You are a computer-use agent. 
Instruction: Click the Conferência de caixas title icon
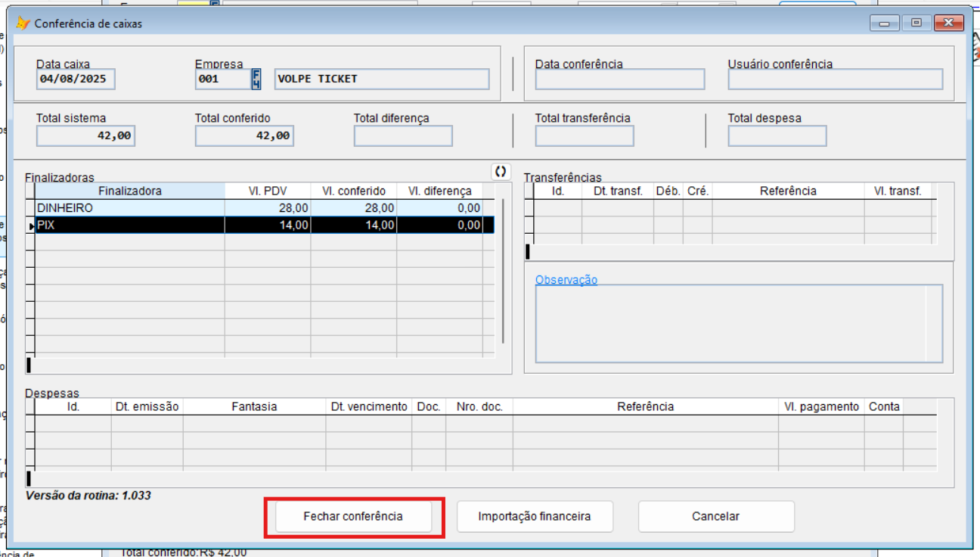pos(23,23)
